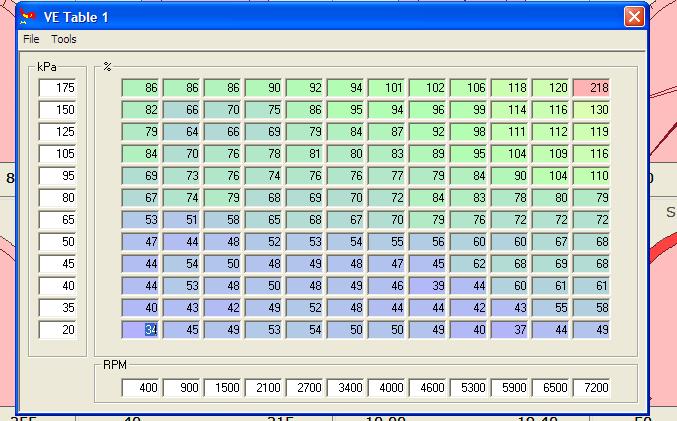The height and width of the screenshot is (421, 677).
Task: Select VE cell 82 in the 150 kPa row
Action: pyautogui.click(x=140, y=110)
